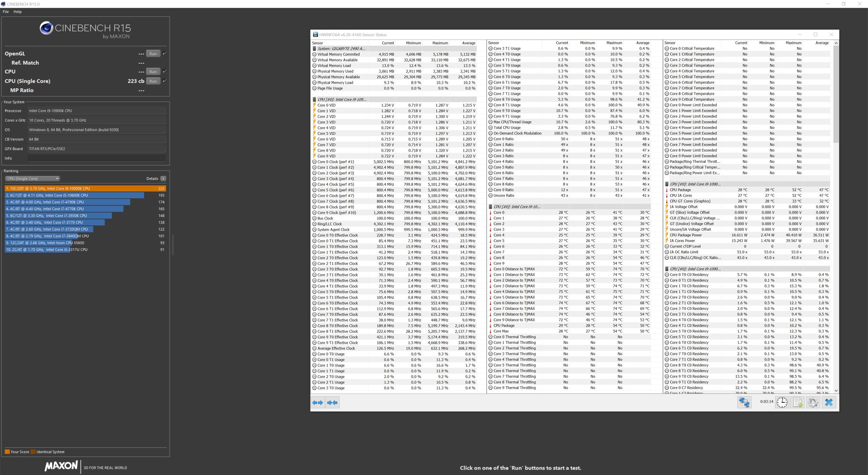Select the IA OC Ratio Limit row
868x475 pixels.
tap(747, 252)
